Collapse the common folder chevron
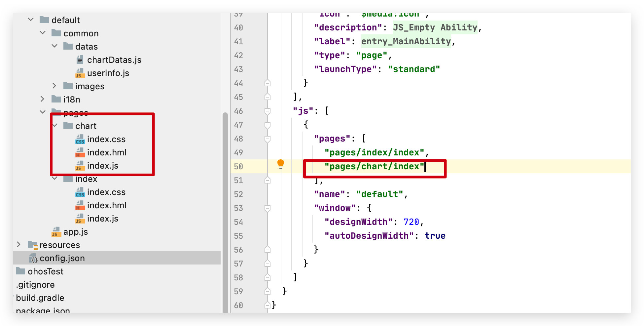This screenshot has width=644, height=326. [43, 33]
